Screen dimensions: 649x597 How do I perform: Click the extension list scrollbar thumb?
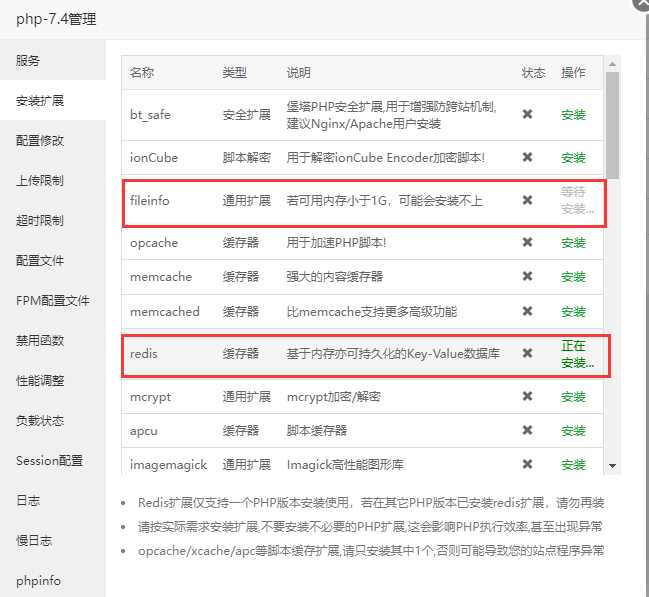613,125
